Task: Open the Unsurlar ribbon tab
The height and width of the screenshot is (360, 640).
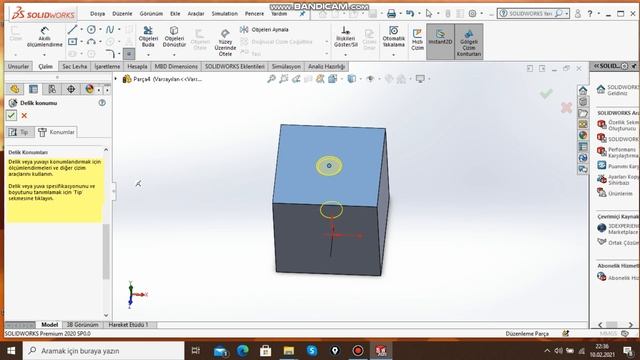Action: [18, 66]
